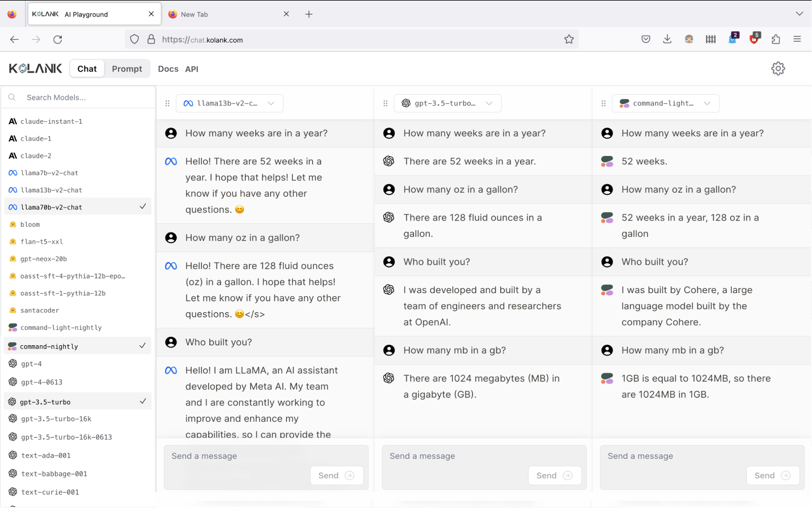Click the uBlock extension icon with the 5 badge
Image resolution: width=812 pixels, height=512 pixels.
754,39
